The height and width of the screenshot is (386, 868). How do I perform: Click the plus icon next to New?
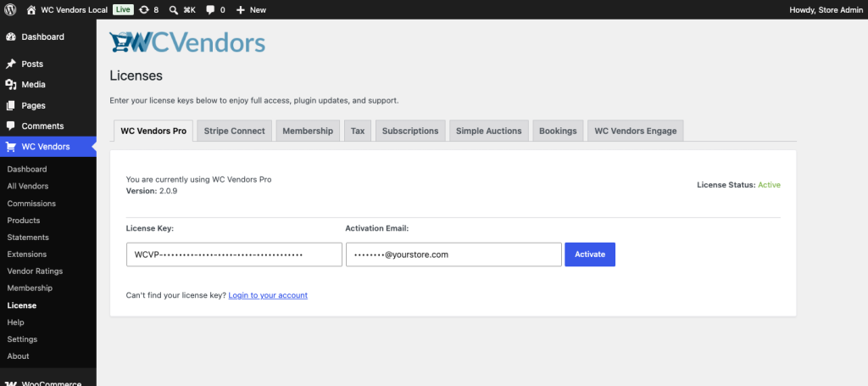pyautogui.click(x=240, y=9)
